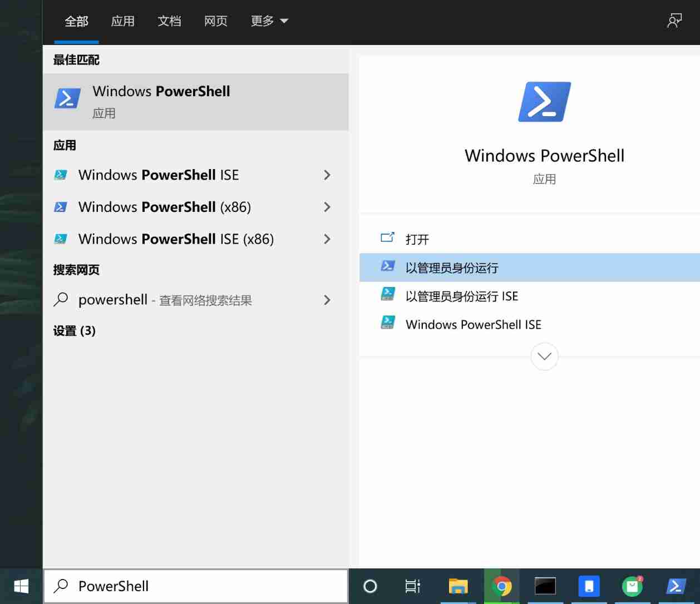The width and height of the screenshot is (700, 604).
Task: Click the icon beside 以管理员身份运行
Action: point(388,266)
